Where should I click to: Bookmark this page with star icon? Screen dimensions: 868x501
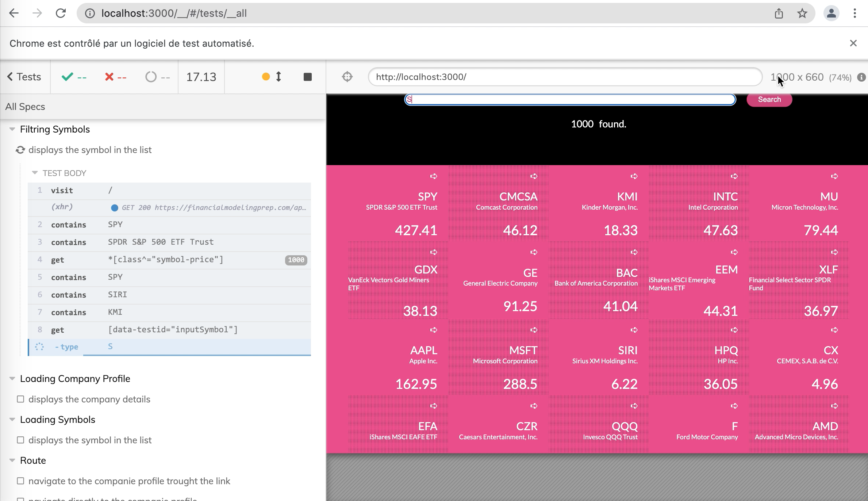(x=802, y=14)
